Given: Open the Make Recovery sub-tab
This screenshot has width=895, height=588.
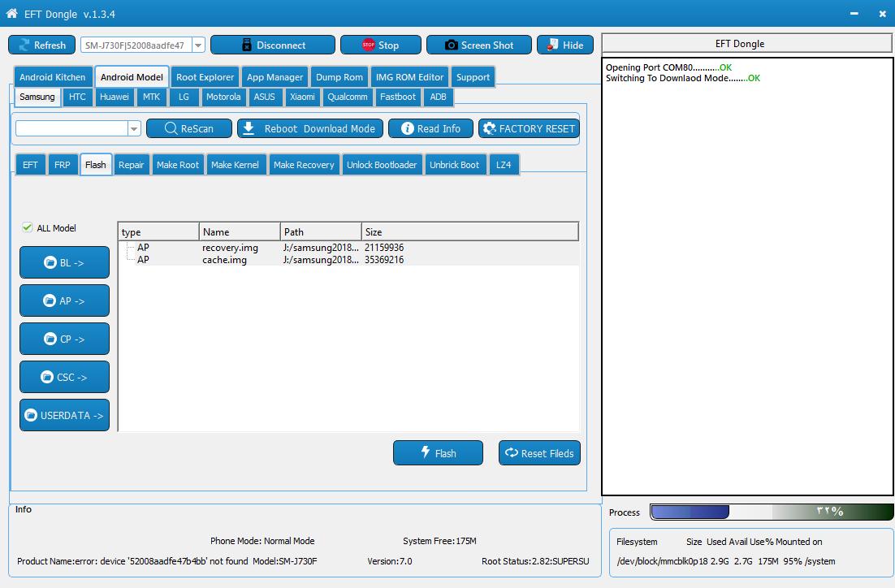Looking at the screenshot, I should point(305,165).
